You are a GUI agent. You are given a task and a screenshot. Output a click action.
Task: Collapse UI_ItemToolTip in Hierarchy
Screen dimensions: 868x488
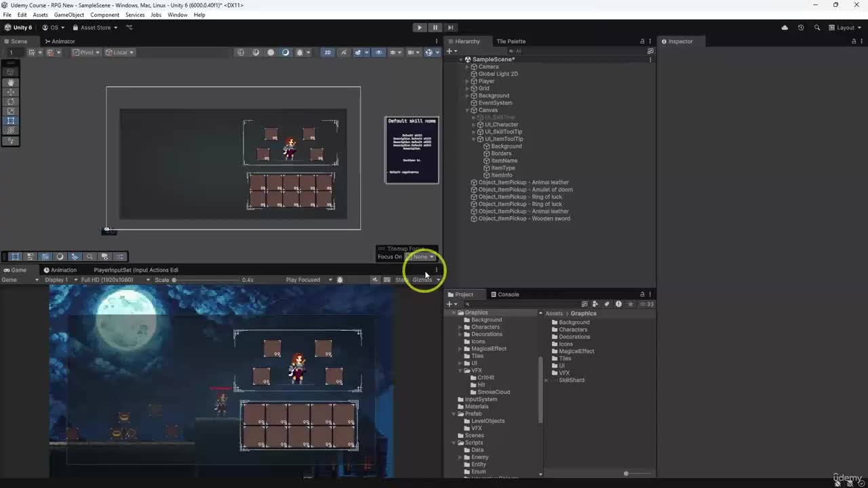click(473, 139)
